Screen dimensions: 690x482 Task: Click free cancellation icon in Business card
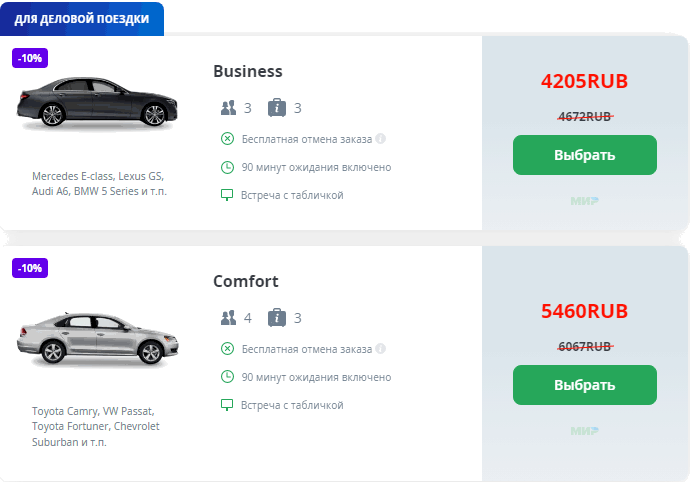click(227, 139)
